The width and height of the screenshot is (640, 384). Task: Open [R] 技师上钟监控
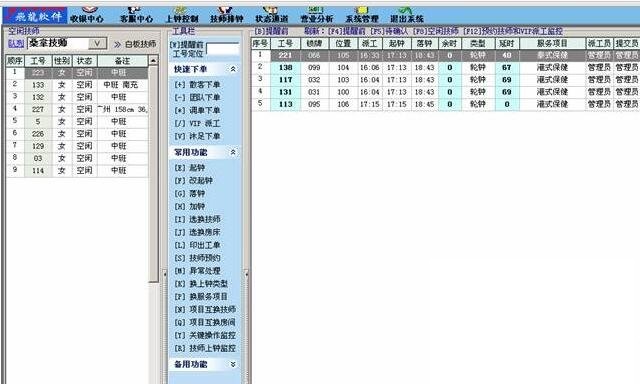pos(205,348)
